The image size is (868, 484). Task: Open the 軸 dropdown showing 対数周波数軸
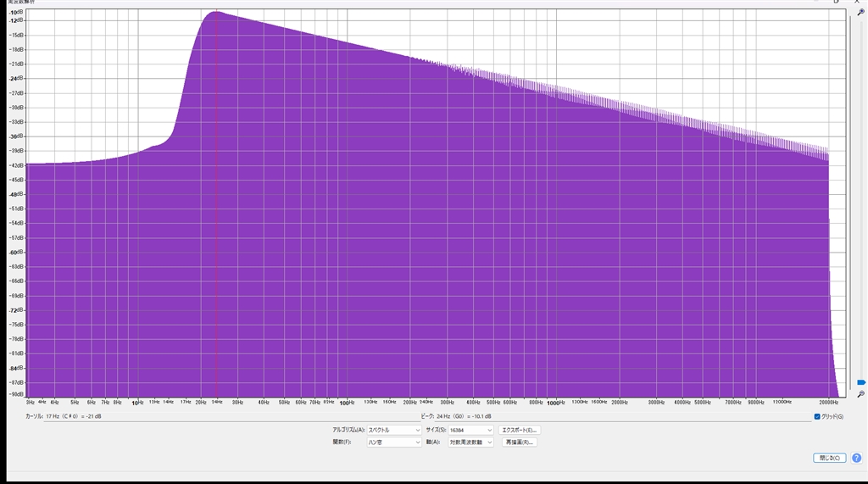click(470, 442)
